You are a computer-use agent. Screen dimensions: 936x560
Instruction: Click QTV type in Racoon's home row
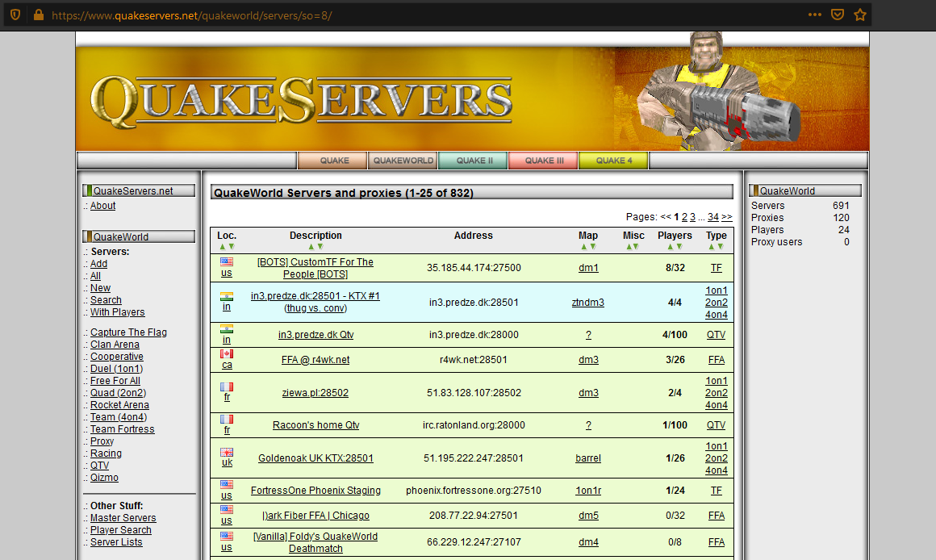[717, 425]
